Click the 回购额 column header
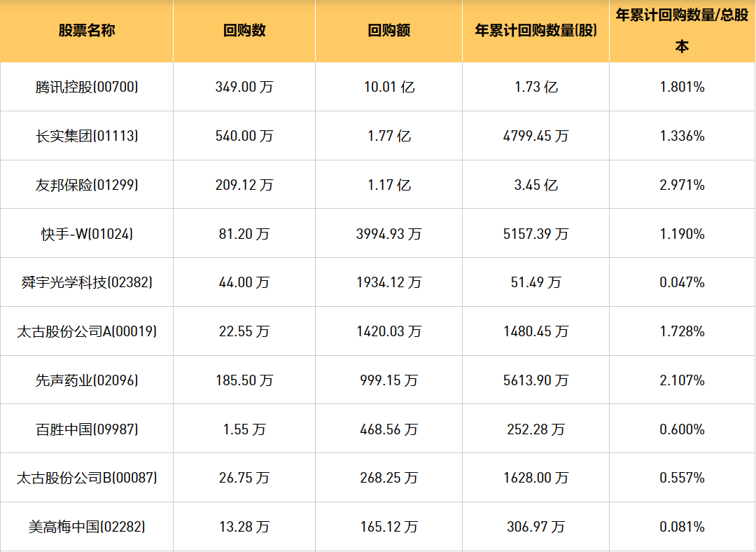The width and height of the screenshot is (756, 552). tap(388, 31)
